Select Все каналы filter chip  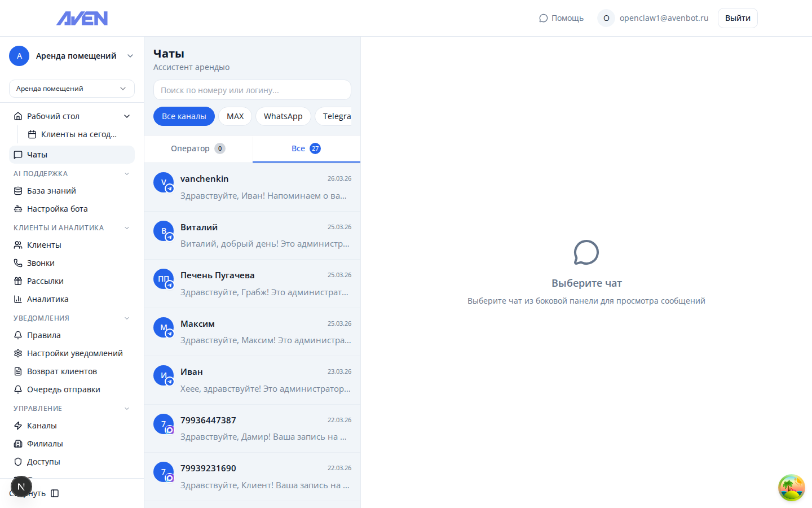(x=184, y=116)
